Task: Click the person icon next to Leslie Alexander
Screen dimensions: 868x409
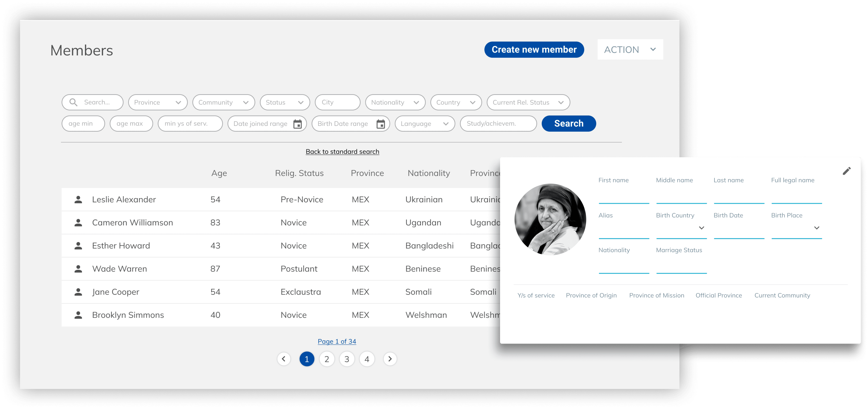Action: [78, 199]
